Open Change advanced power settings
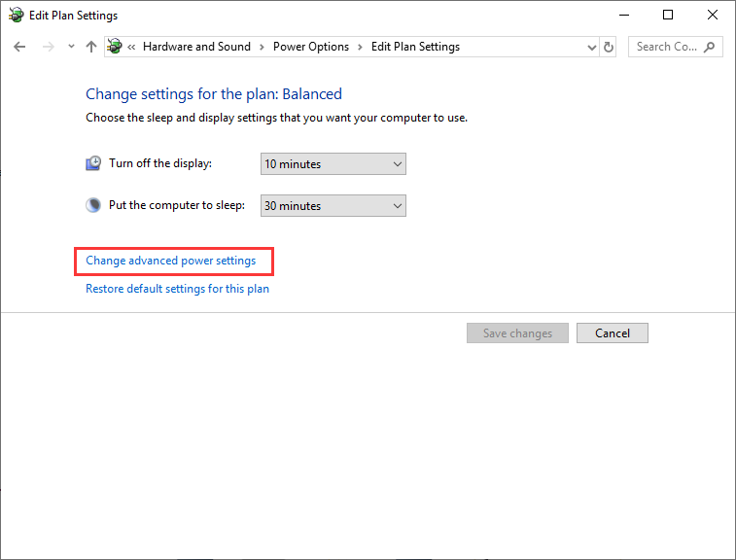The image size is (736, 560). point(171,261)
